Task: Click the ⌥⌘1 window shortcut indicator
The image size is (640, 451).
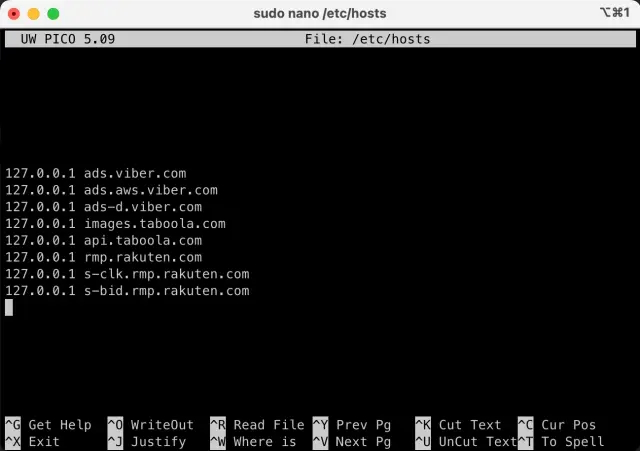Action: (x=615, y=13)
